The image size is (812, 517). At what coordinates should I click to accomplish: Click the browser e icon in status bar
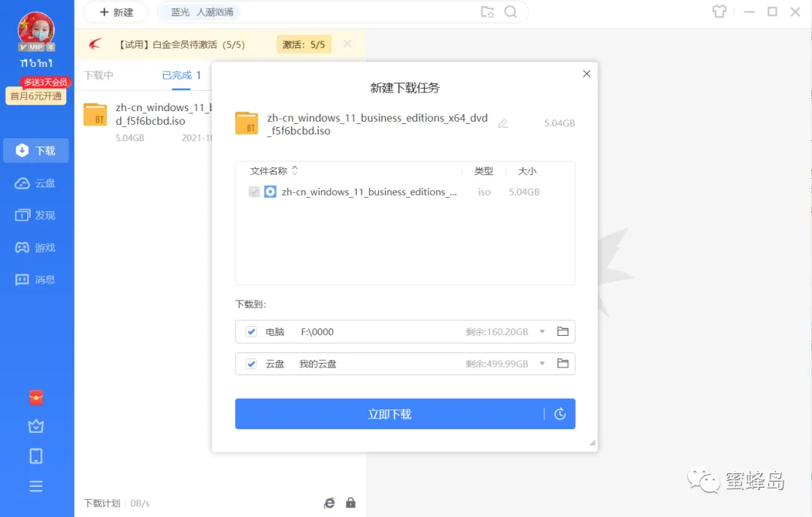tap(329, 503)
